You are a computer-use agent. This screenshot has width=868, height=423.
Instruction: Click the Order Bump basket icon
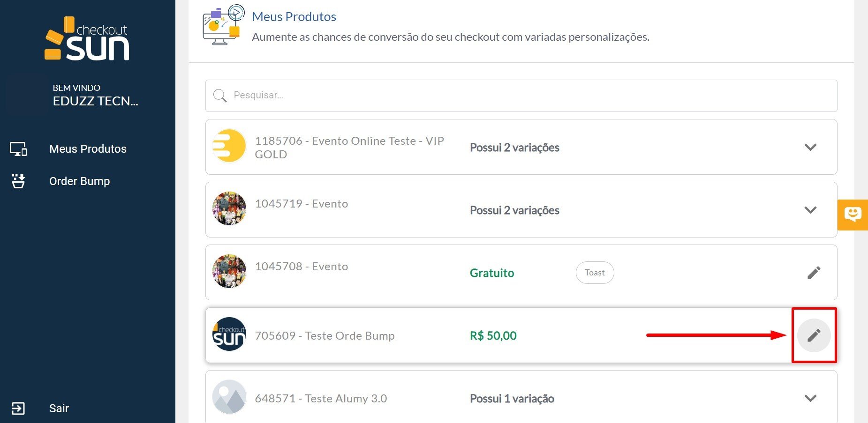click(18, 181)
